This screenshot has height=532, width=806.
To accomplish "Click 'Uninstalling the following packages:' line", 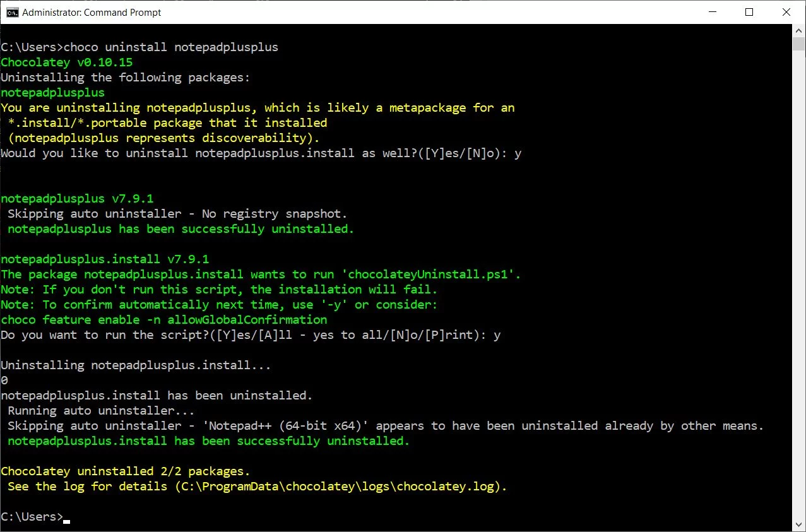I will 126,78.
